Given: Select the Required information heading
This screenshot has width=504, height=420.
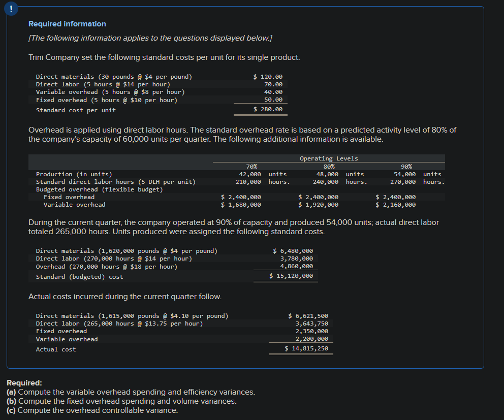Looking at the screenshot, I should [x=67, y=24].
